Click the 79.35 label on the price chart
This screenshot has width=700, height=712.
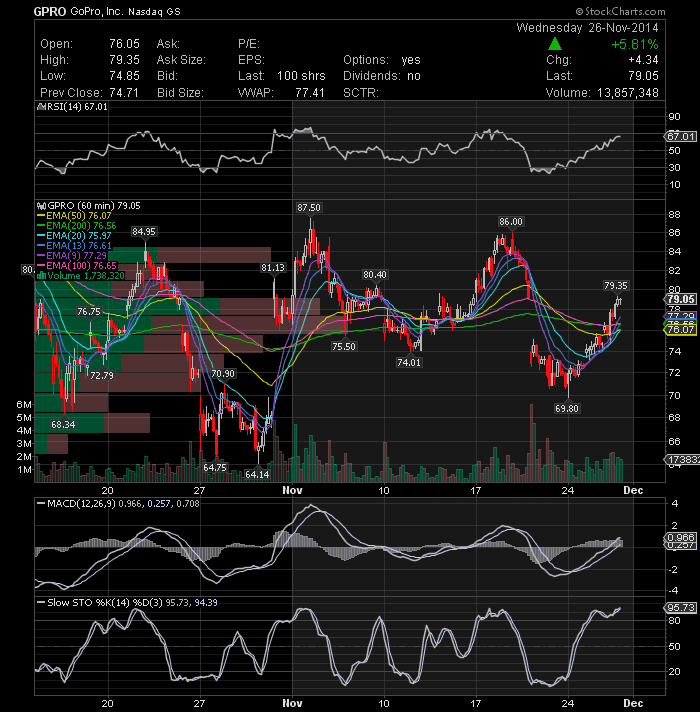[x=616, y=286]
